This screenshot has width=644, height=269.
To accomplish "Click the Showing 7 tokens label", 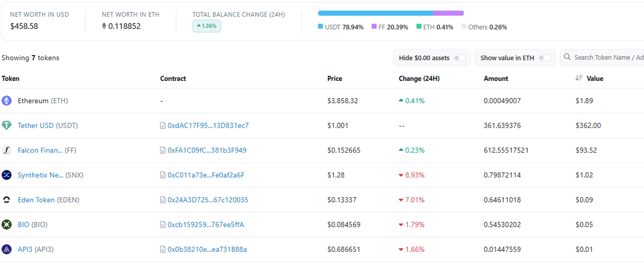I will tap(31, 58).
